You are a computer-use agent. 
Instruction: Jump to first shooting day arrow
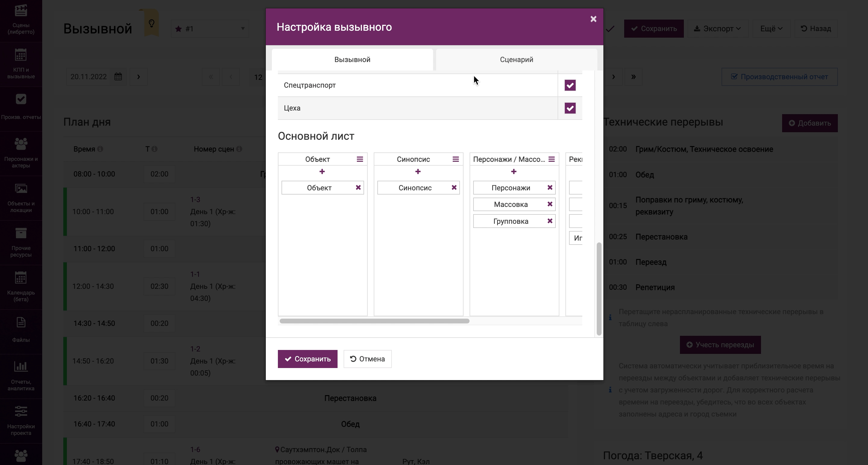[x=211, y=77]
